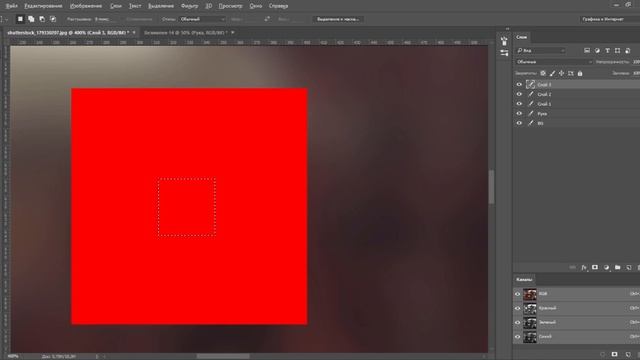This screenshot has width=640, height=360.
Task: Hide the Слой 3 layer with its eye
Action: click(x=519, y=84)
